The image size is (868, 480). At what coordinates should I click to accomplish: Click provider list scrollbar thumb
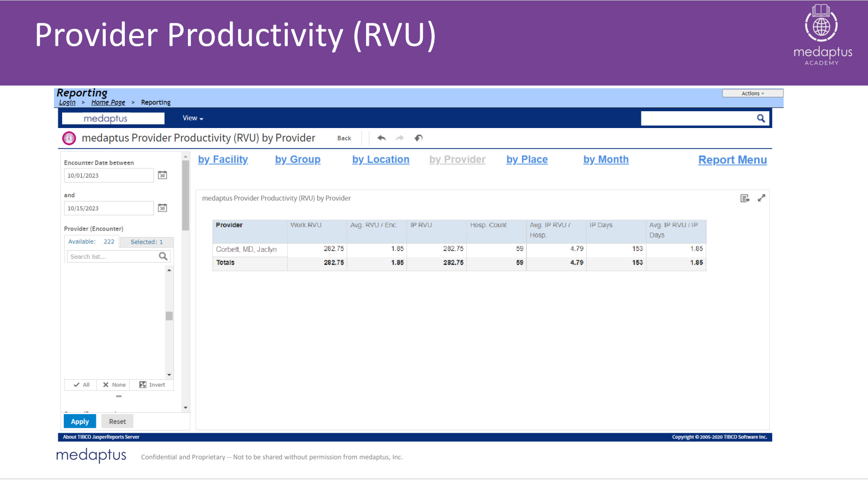pyautogui.click(x=169, y=316)
